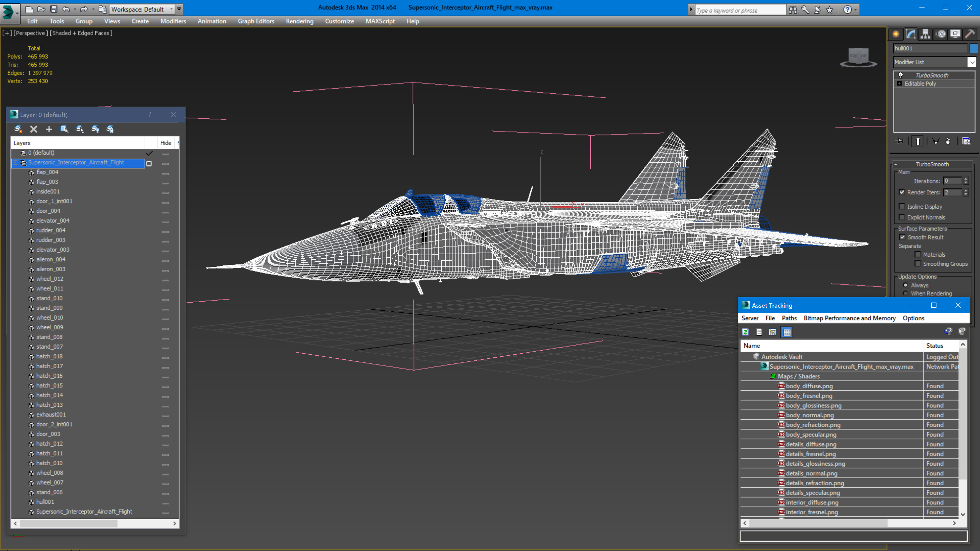Viewport: 980px width, 551px height.
Task: Enable the Isoline Display checkbox
Action: pos(902,206)
